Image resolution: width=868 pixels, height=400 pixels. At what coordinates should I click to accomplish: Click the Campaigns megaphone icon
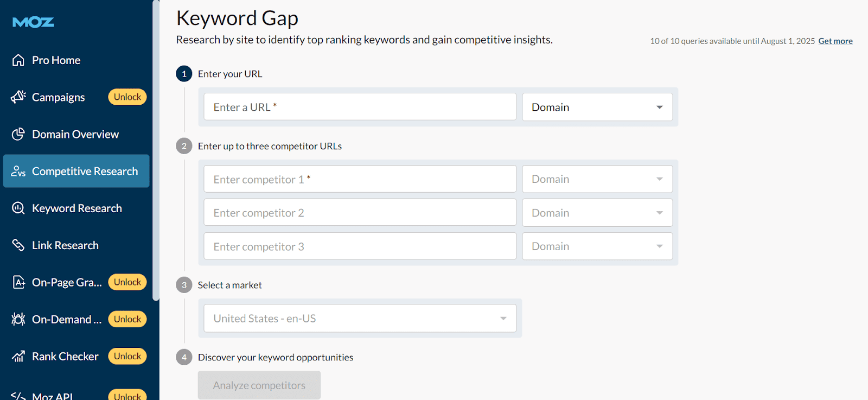pyautogui.click(x=18, y=97)
